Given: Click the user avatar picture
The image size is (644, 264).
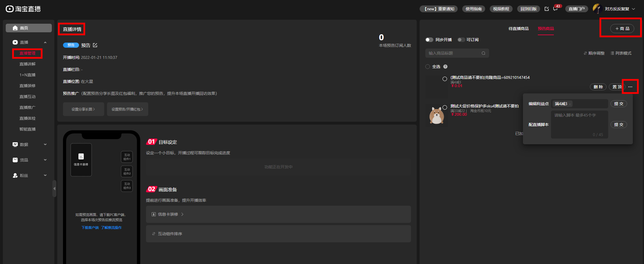Looking at the screenshot, I should [x=597, y=9].
